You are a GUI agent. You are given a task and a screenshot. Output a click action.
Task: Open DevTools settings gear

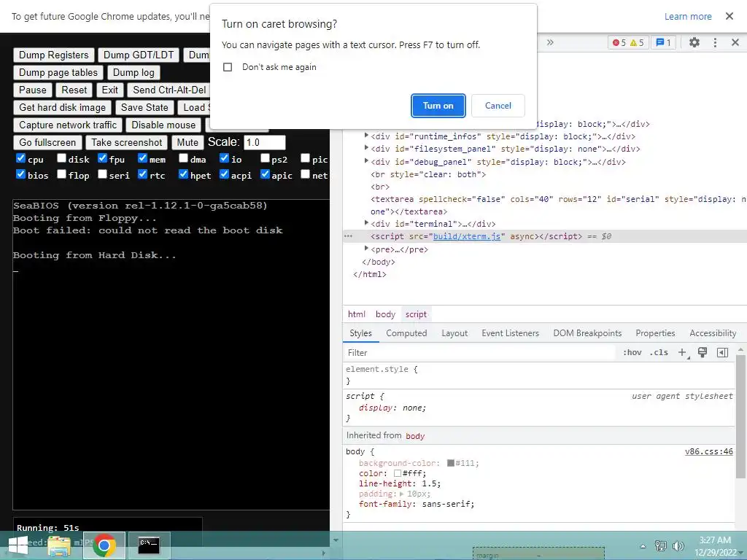(694, 42)
